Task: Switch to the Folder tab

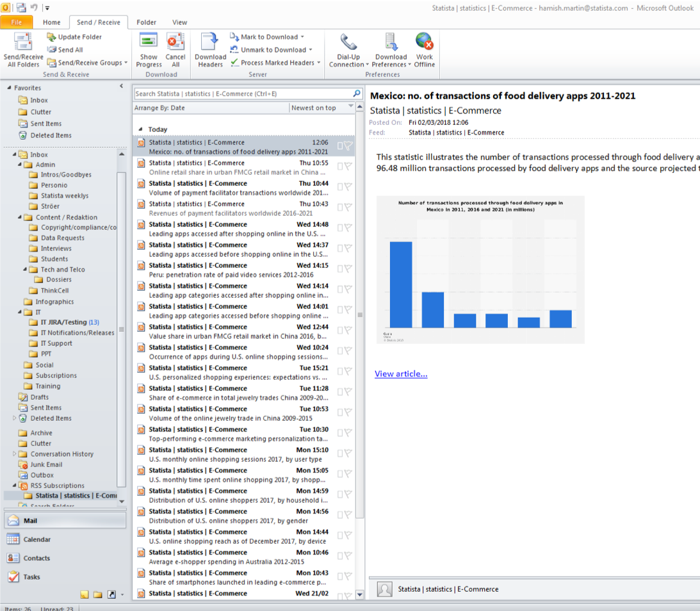Action: (x=147, y=22)
